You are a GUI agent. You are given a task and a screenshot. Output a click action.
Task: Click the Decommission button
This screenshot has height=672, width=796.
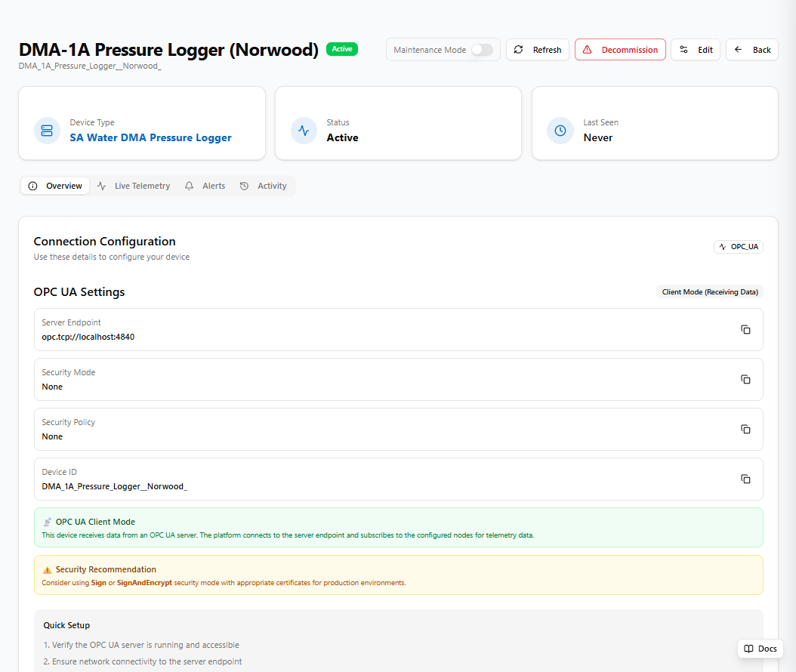point(620,50)
